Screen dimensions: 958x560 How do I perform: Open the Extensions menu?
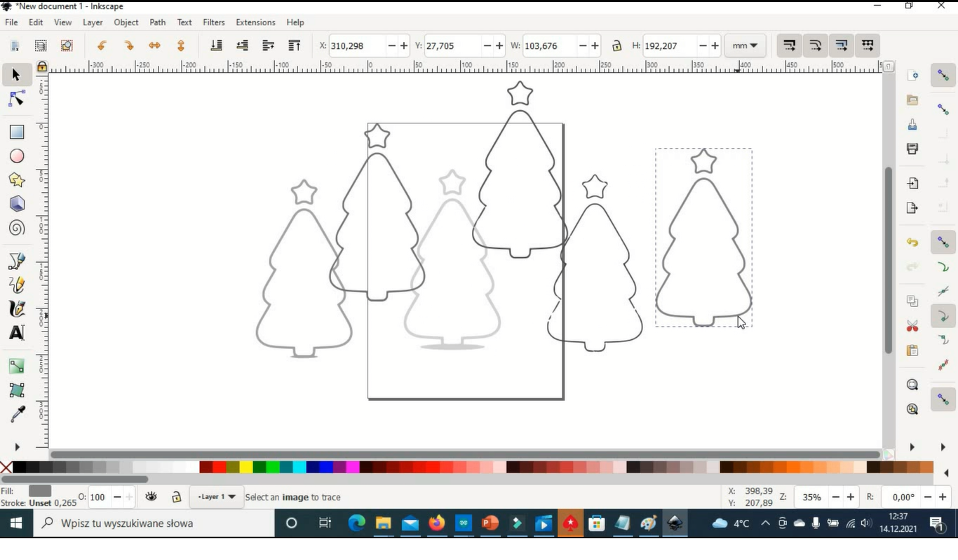click(x=255, y=22)
